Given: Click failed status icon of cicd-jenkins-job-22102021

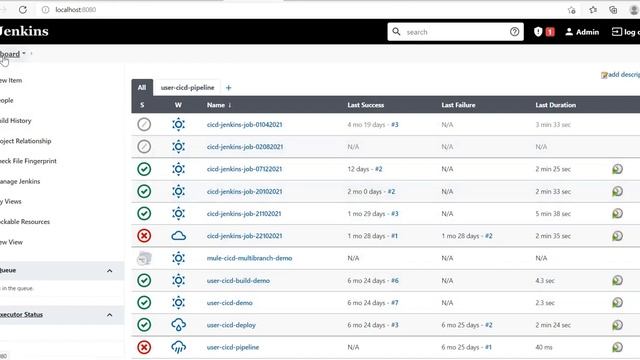Looking at the screenshot, I should [144, 236].
